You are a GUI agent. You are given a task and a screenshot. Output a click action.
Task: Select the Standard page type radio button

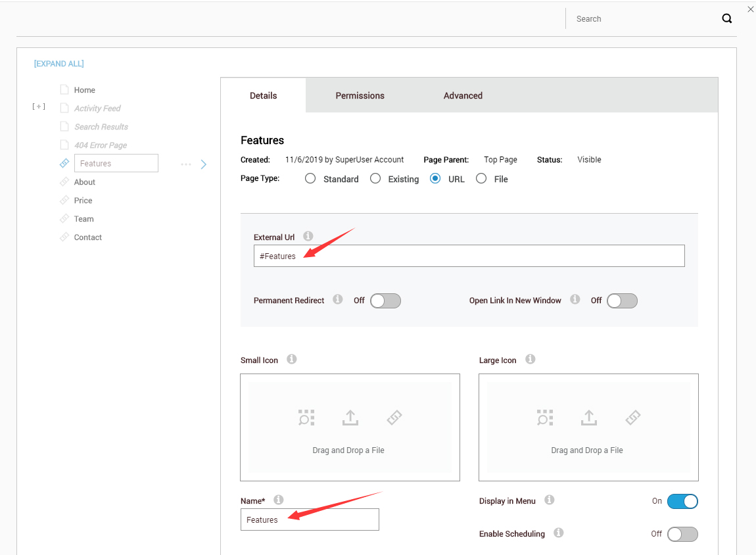pos(310,178)
